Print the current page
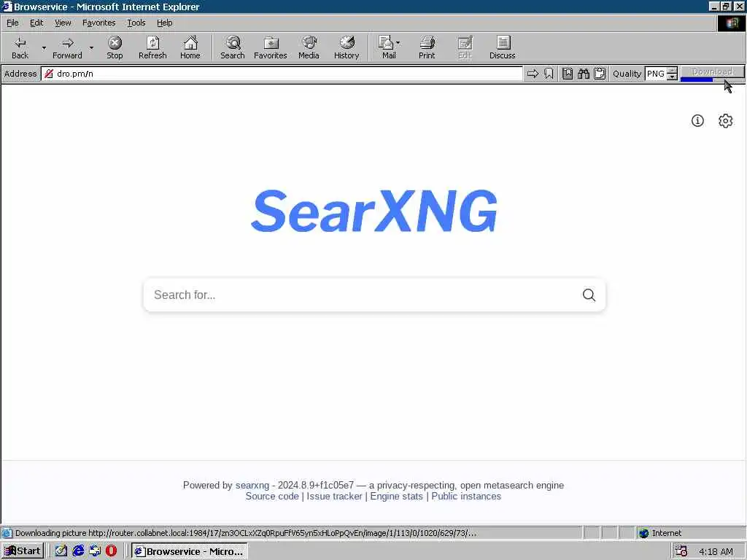Image resolution: width=747 pixels, height=560 pixels. pyautogui.click(x=427, y=47)
